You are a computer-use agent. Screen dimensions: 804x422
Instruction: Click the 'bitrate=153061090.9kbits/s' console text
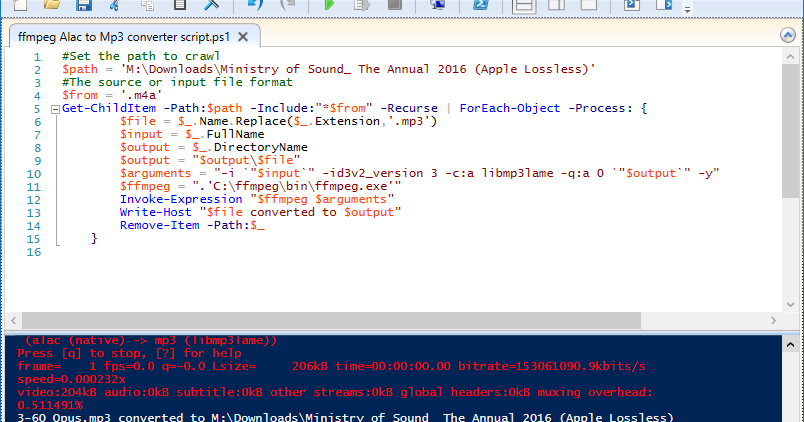(x=552, y=366)
